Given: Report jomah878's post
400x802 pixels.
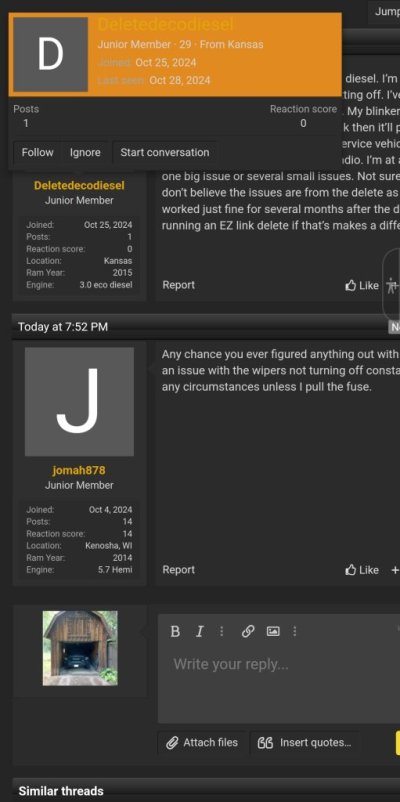Looking at the screenshot, I should (x=179, y=570).
